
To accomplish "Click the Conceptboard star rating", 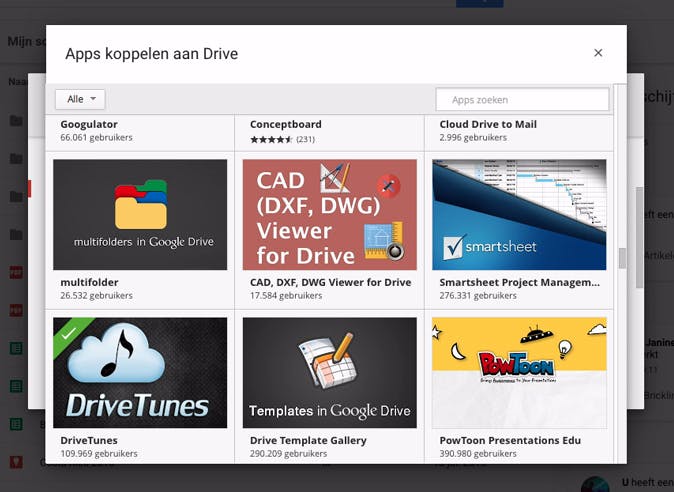I will [x=271, y=139].
